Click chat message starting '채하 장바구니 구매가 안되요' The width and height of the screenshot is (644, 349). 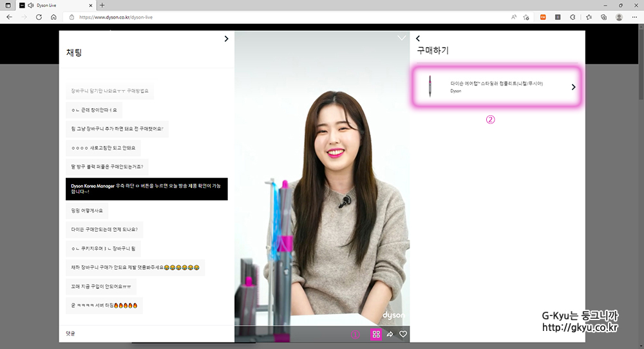pos(135,267)
